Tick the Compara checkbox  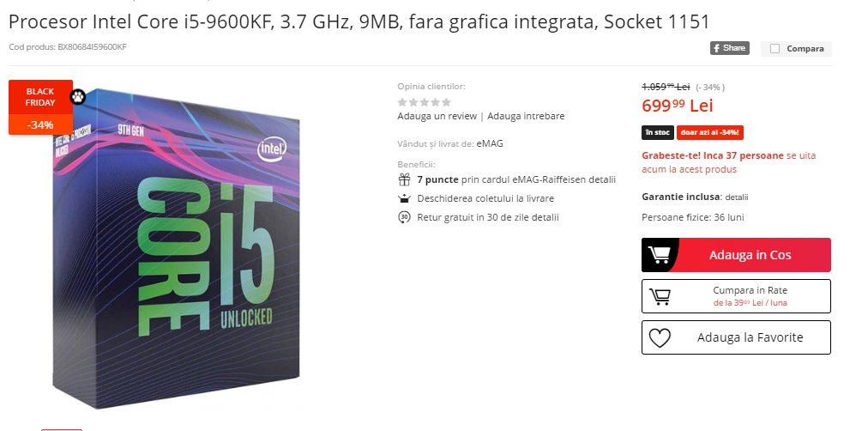point(775,49)
